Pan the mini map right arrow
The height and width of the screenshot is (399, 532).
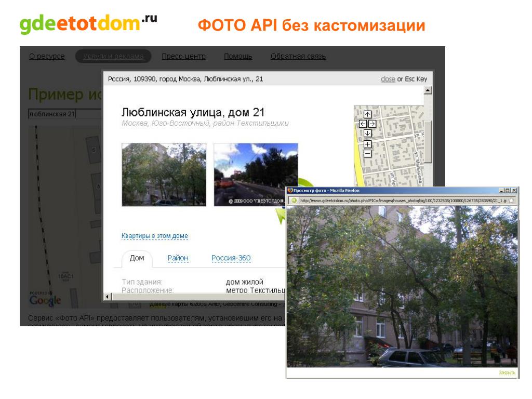[x=372, y=124]
